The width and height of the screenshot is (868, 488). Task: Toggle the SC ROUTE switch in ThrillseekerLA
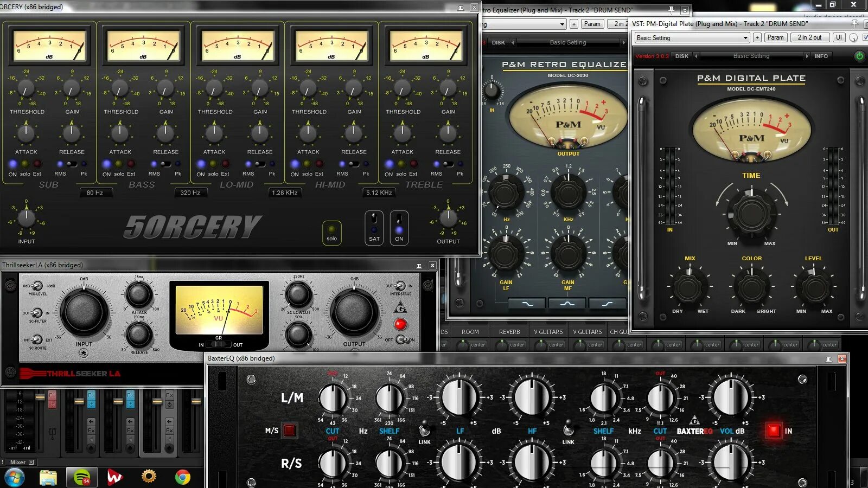tap(37, 340)
